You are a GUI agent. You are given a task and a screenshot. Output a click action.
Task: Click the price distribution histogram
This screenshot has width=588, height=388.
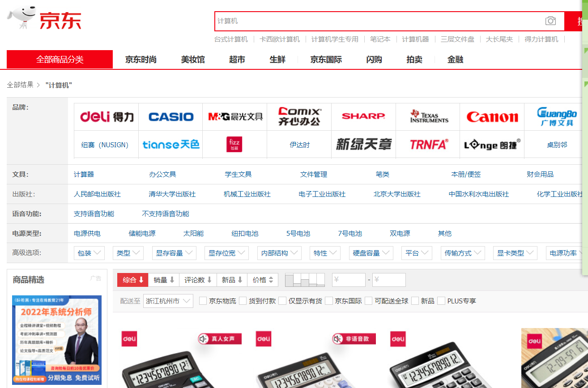pyautogui.click(x=305, y=280)
